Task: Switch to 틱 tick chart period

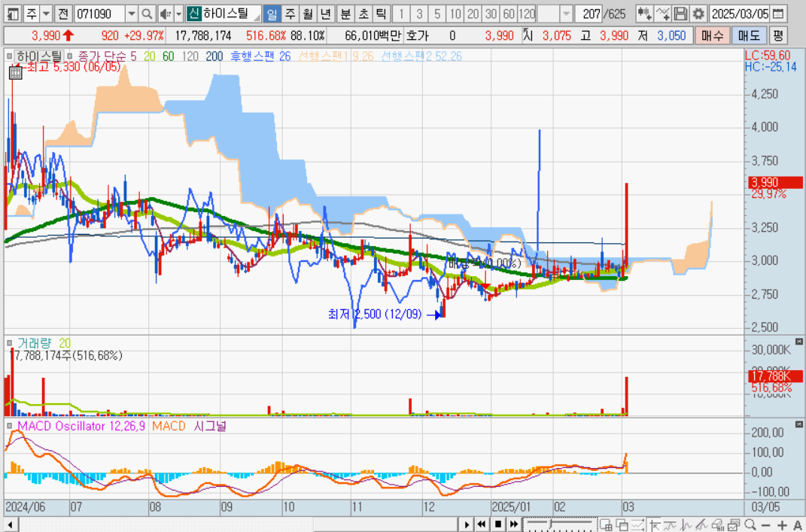Action: point(381,14)
